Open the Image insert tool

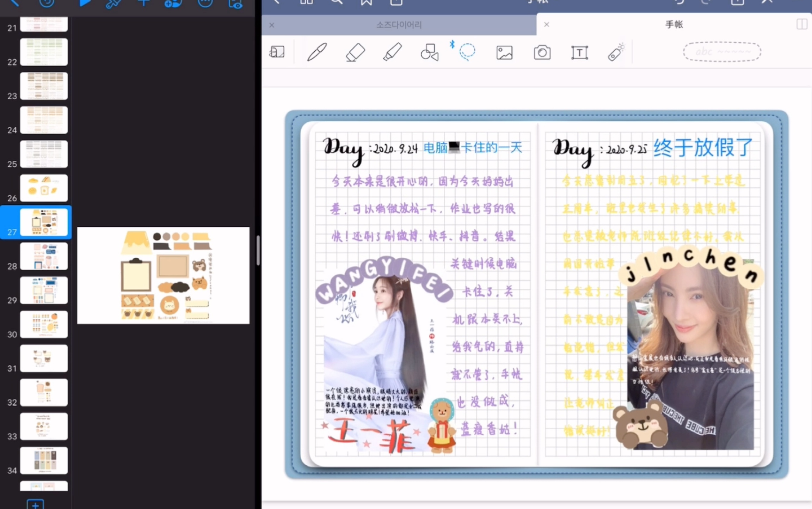click(x=504, y=53)
